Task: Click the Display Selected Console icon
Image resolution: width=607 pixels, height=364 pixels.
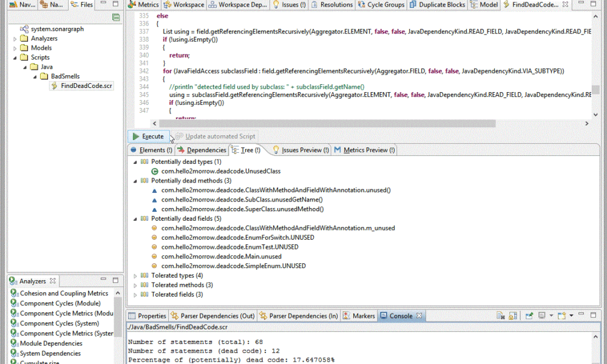Action: (x=541, y=315)
